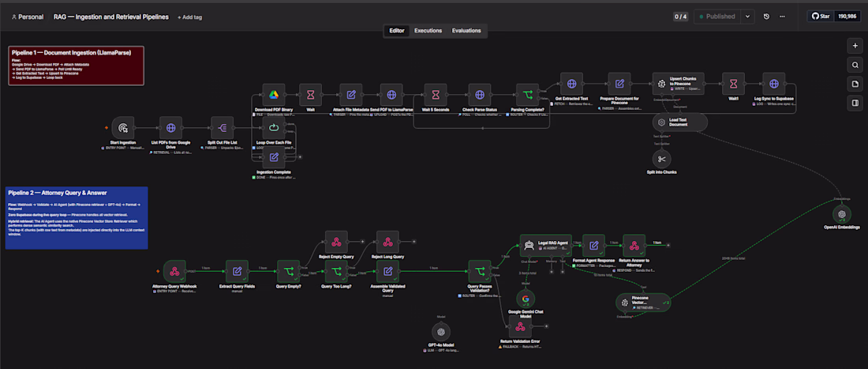Viewport: 868px width, 369px height.
Task: Edit the RAG workflow name field
Action: click(110, 17)
